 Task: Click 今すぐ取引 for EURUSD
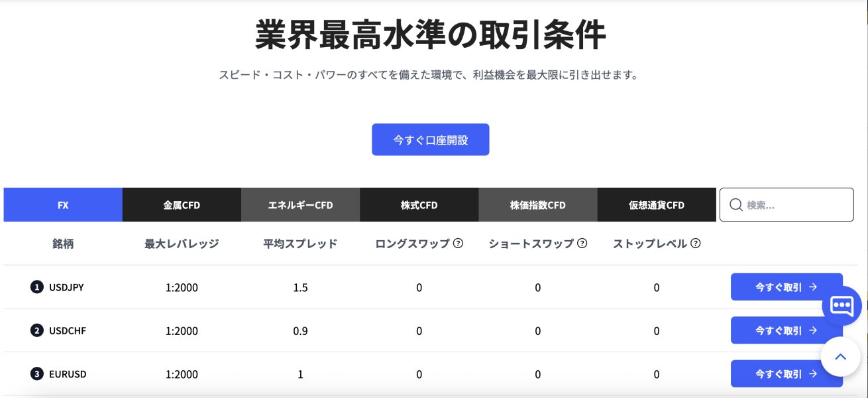coord(786,373)
